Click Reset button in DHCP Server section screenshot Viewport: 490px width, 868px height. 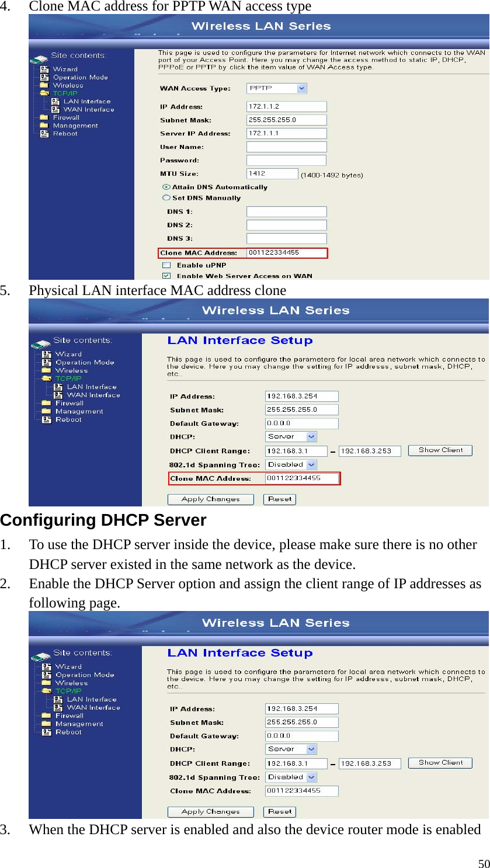click(x=280, y=812)
